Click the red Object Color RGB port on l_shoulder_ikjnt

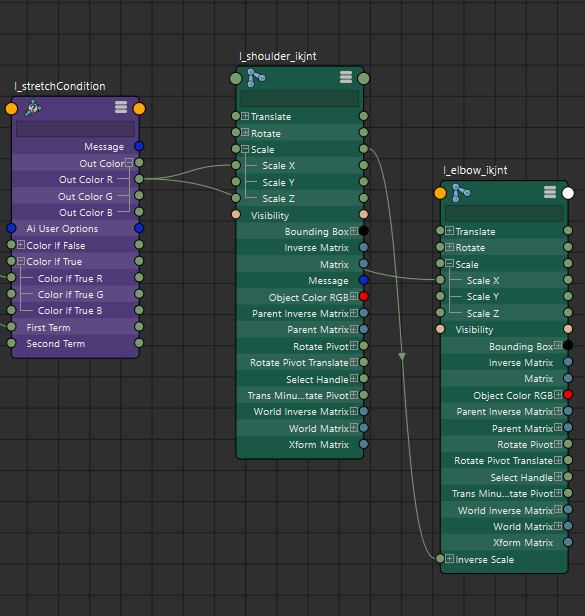(364, 297)
